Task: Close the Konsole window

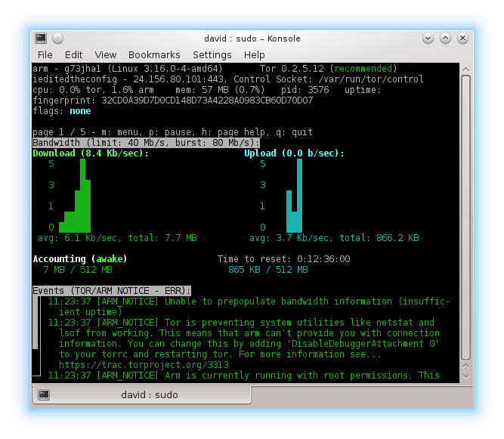Action: [463, 39]
